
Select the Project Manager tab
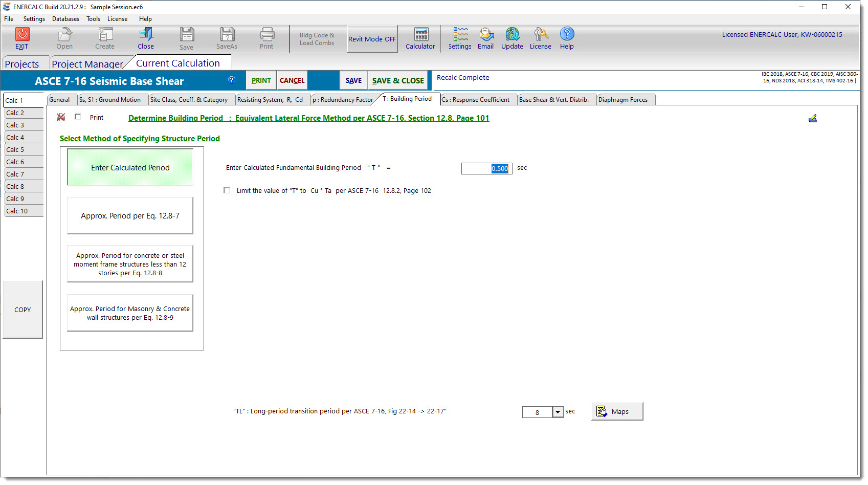click(x=87, y=64)
